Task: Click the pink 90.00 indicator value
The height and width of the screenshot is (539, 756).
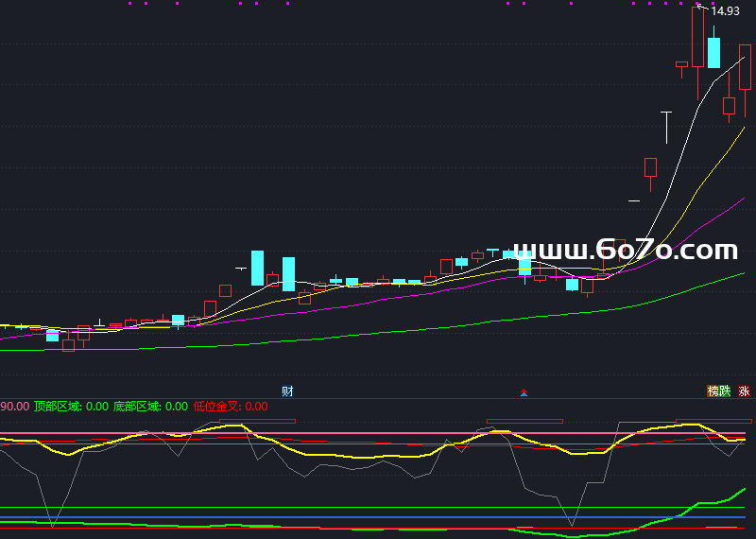Action: (x=14, y=407)
